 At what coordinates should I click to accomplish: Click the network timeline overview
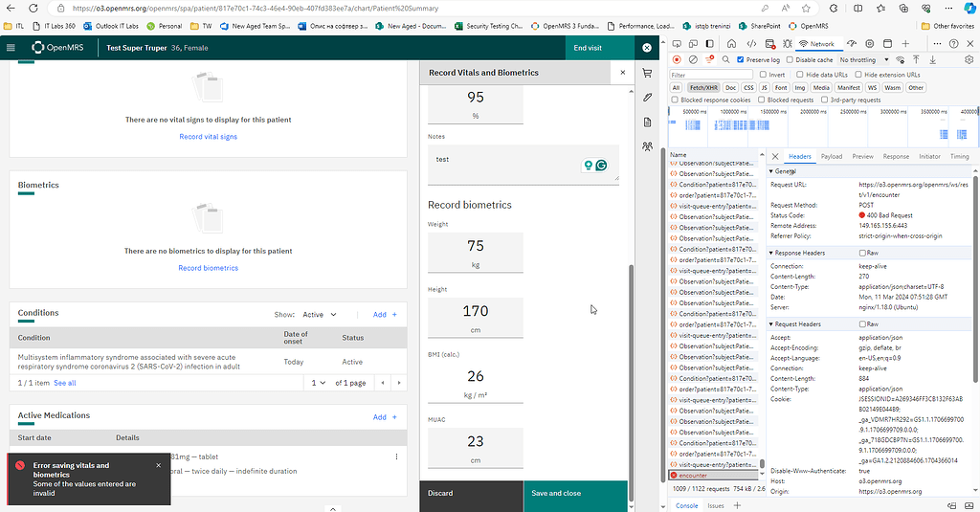click(823, 129)
